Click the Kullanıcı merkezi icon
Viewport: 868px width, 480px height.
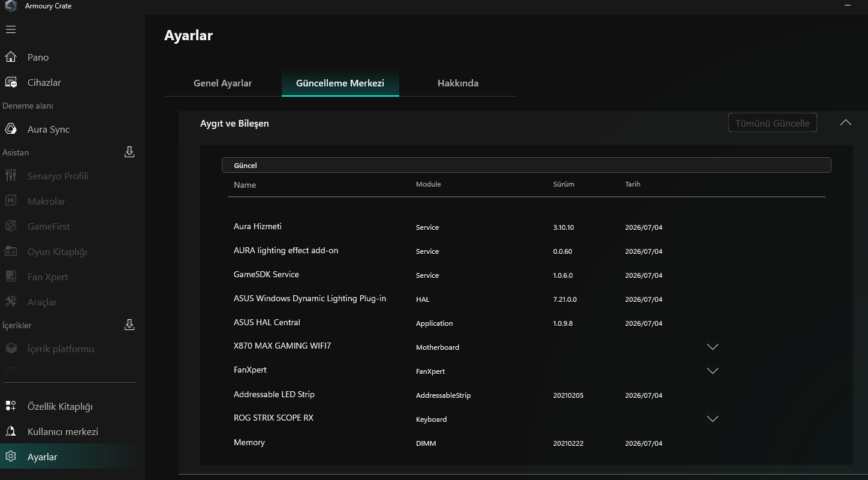[x=11, y=431]
